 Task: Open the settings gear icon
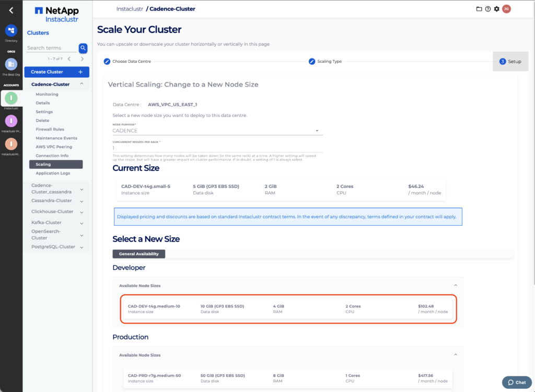click(x=496, y=9)
